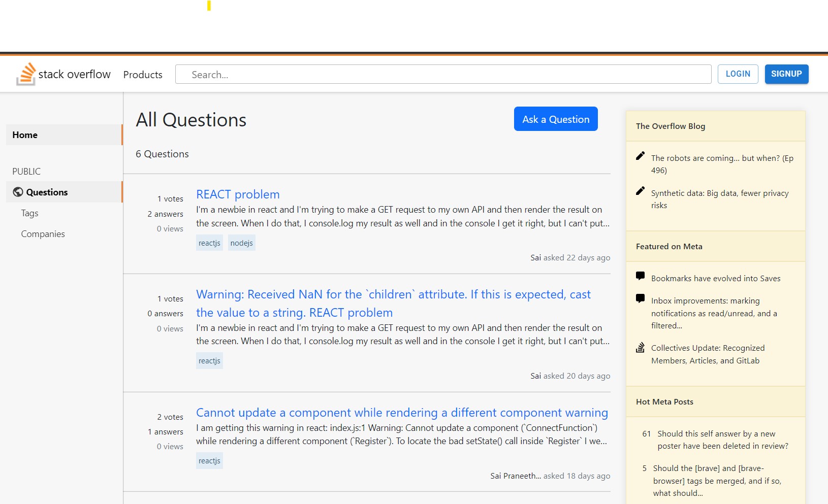Open 'Should this self answer' hot post
The image size is (828, 504).
(x=723, y=440)
